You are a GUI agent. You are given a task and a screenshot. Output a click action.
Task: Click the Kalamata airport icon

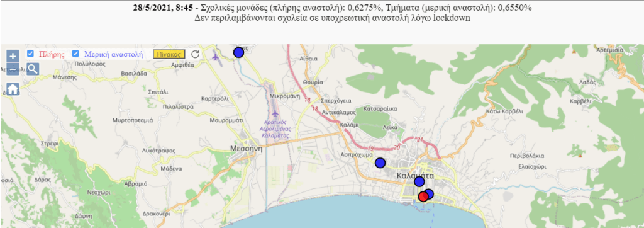pyautogui.click(x=275, y=113)
